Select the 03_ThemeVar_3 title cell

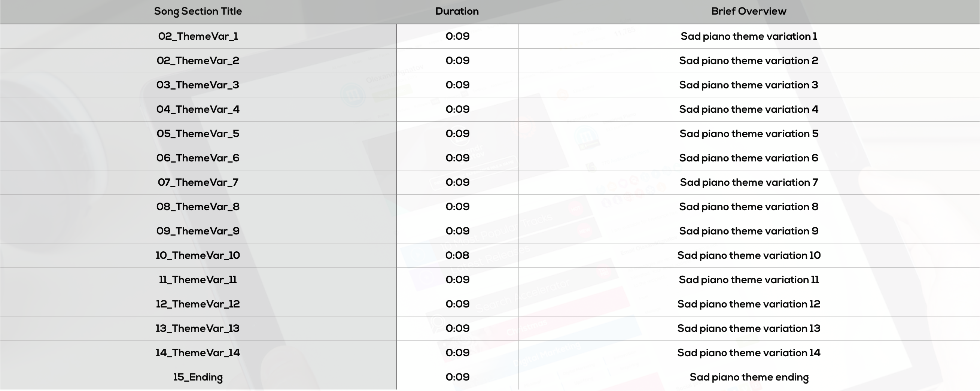(198, 85)
